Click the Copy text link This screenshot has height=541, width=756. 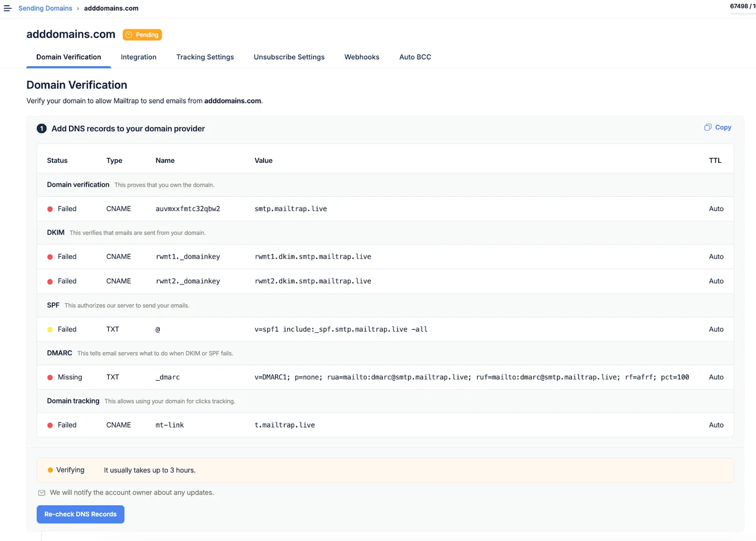point(723,128)
